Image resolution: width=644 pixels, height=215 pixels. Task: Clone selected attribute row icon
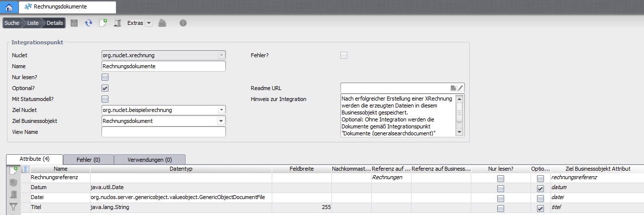point(14,182)
